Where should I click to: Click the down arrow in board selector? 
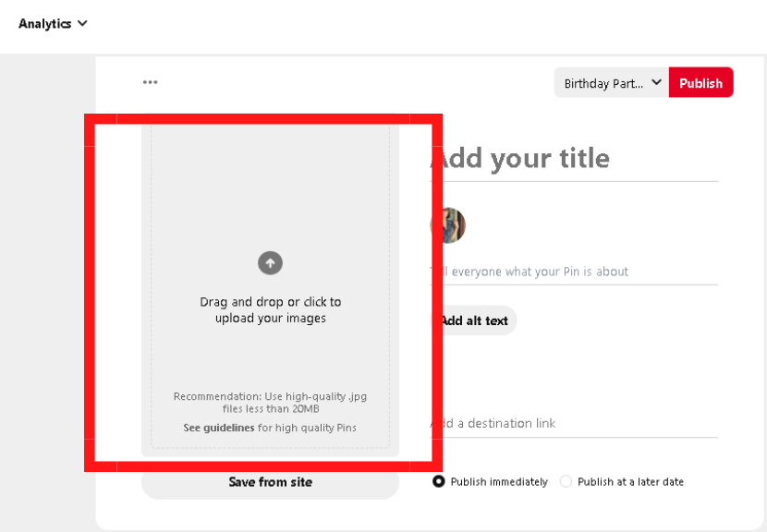[656, 82]
